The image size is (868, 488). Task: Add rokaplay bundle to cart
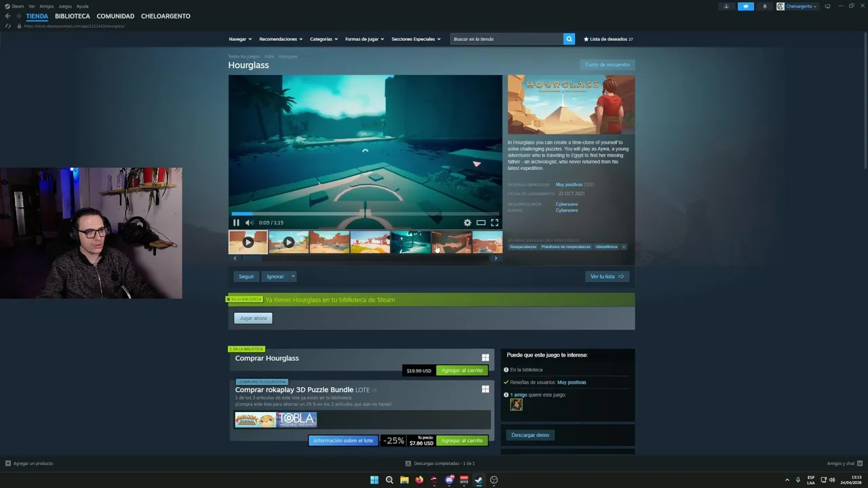[x=462, y=441]
